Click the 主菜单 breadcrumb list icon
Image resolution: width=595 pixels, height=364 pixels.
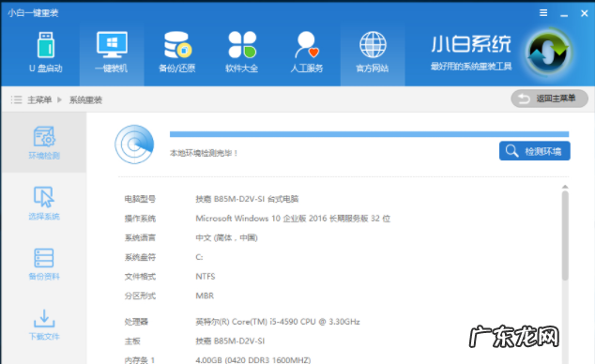tap(16, 99)
